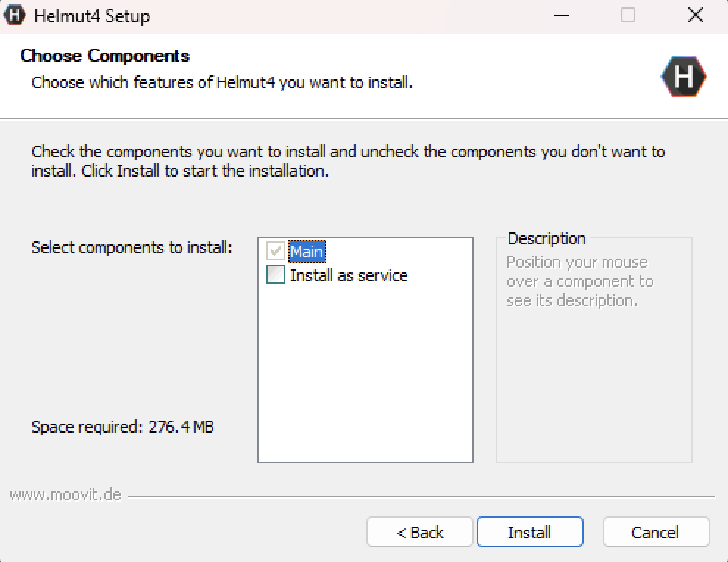Select the highlighted Main component label
Image resolution: width=728 pixels, height=562 pixels.
point(307,252)
